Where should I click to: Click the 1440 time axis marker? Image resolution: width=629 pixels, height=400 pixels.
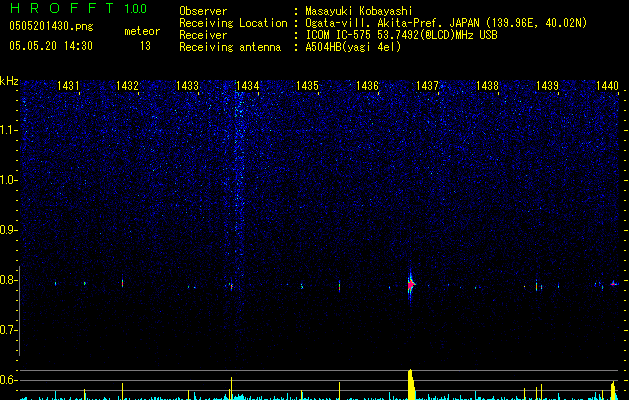pos(607,86)
